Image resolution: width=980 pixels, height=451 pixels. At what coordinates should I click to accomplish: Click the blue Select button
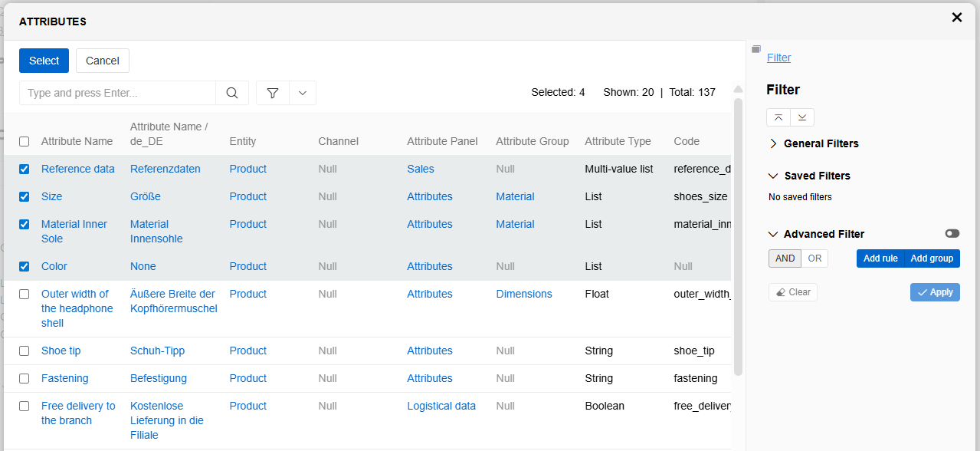[x=44, y=61]
